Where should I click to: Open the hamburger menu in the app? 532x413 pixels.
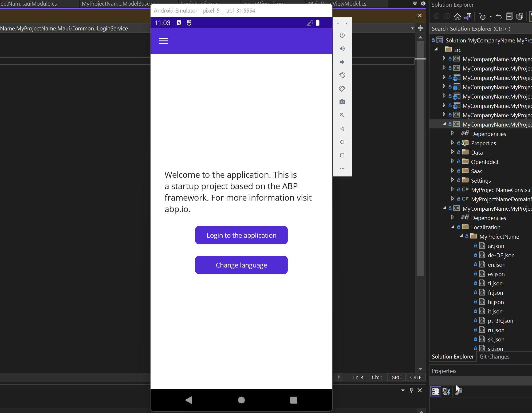point(163,41)
